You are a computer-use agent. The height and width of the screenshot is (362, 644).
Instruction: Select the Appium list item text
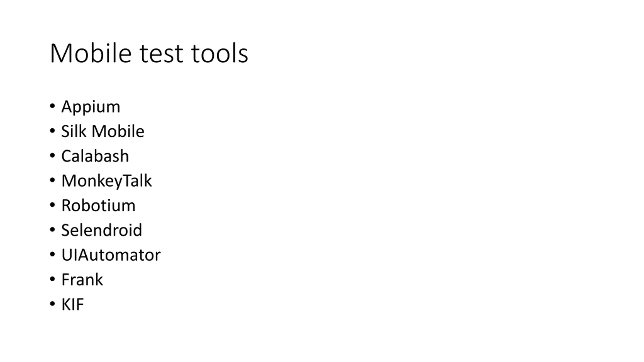[x=91, y=107]
